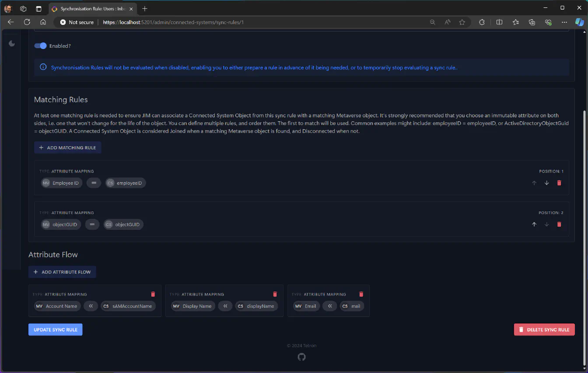
Task: Click Add Attribute Flow button
Action: pos(62,272)
